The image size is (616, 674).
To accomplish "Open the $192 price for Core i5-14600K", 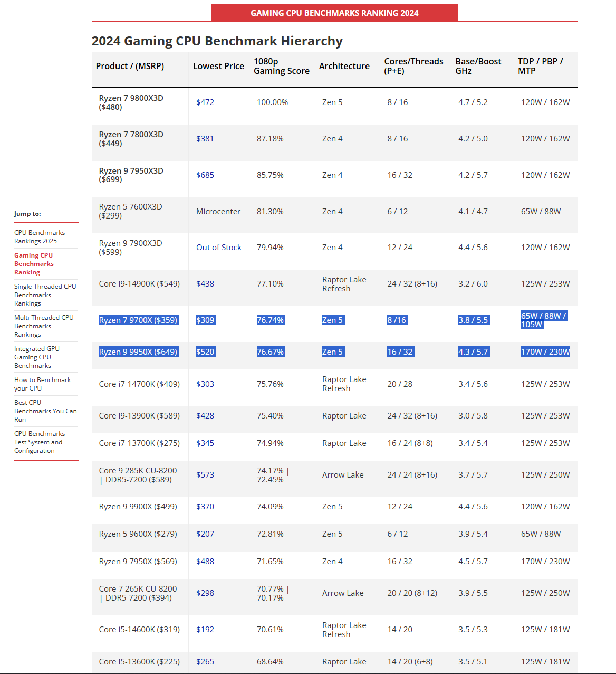I will [205, 630].
